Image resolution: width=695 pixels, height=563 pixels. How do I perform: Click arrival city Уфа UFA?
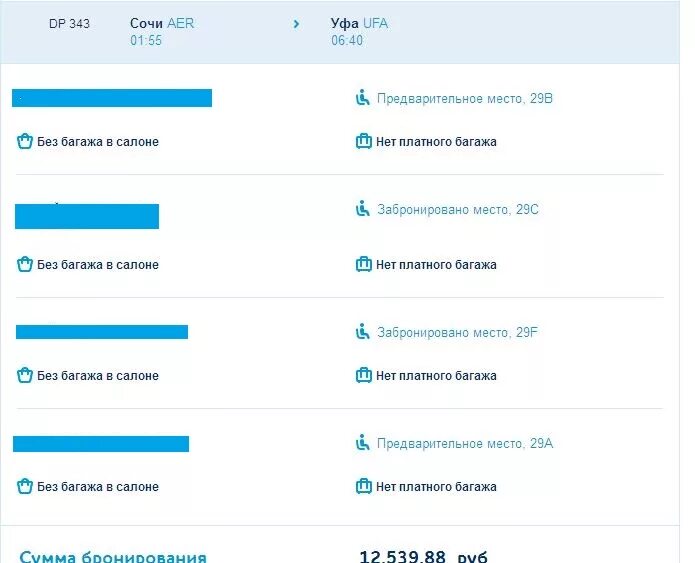[x=359, y=23]
